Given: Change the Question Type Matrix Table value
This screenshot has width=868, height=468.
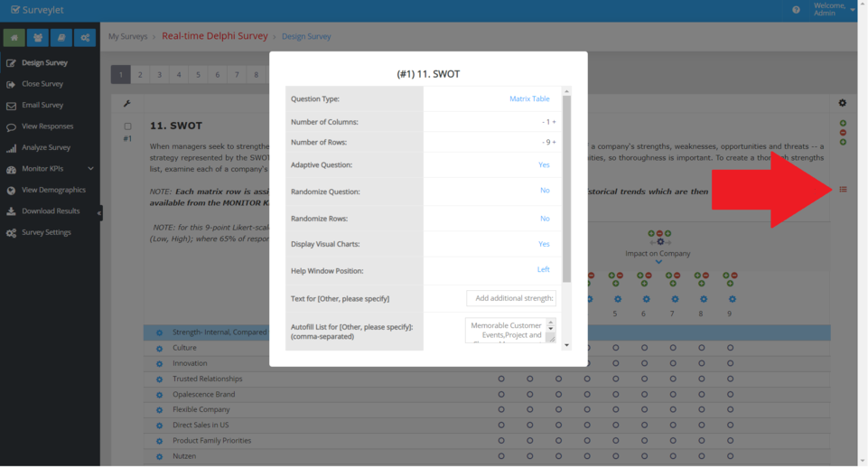Looking at the screenshot, I should tap(528, 99).
